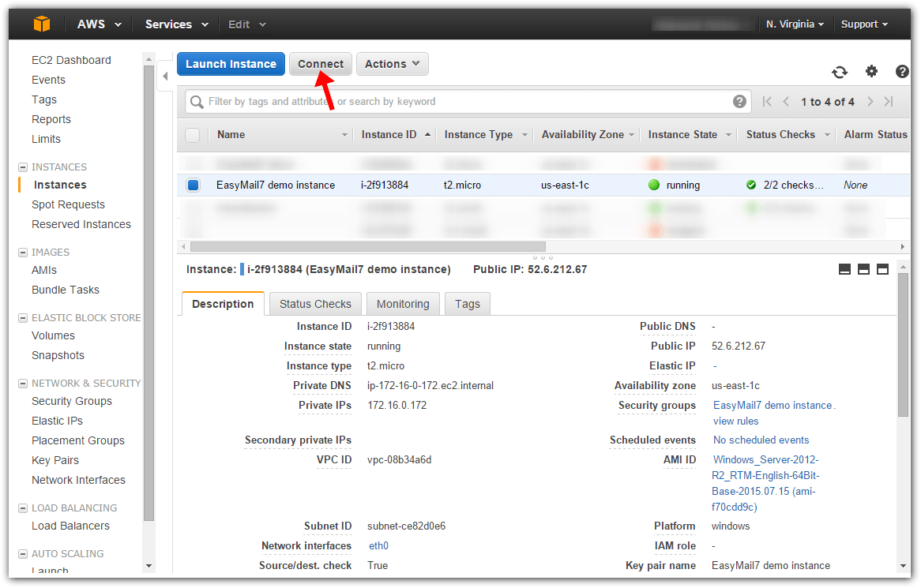This screenshot has width=921, height=588.
Task: Click the Launch Instance button
Action: click(231, 64)
